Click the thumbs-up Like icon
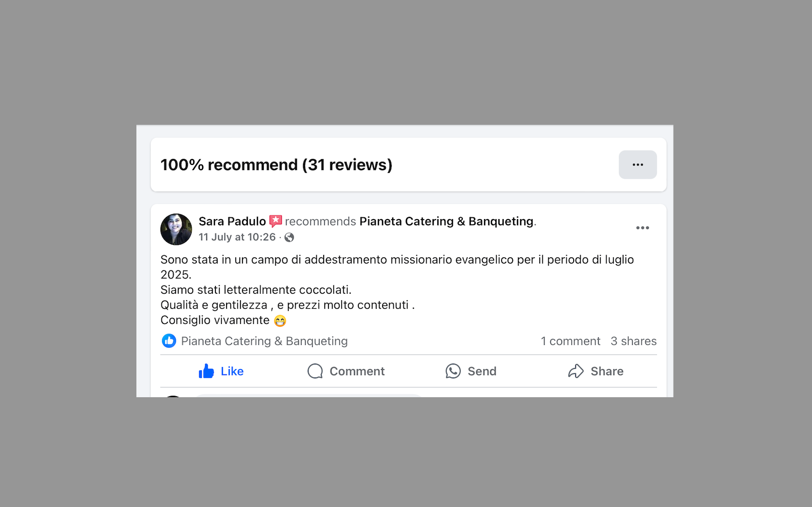The height and width of the screenshot is (507, 812). coord(206,371)
